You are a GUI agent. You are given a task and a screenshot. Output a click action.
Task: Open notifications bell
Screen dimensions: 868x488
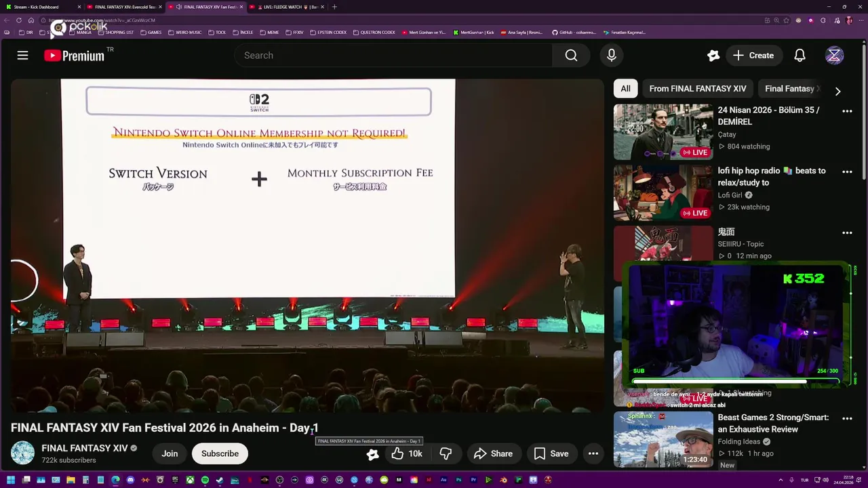pos(800,56)
